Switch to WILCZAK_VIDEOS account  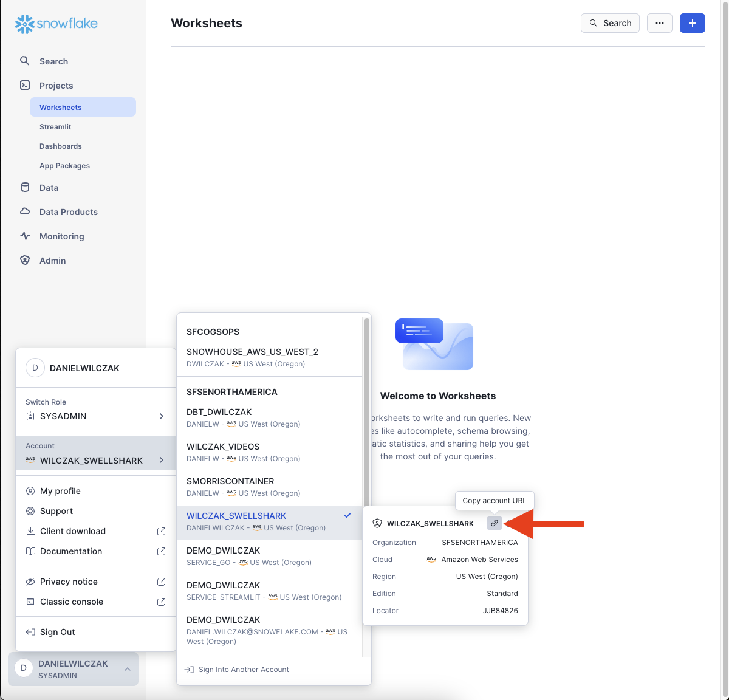pos(270,452)
